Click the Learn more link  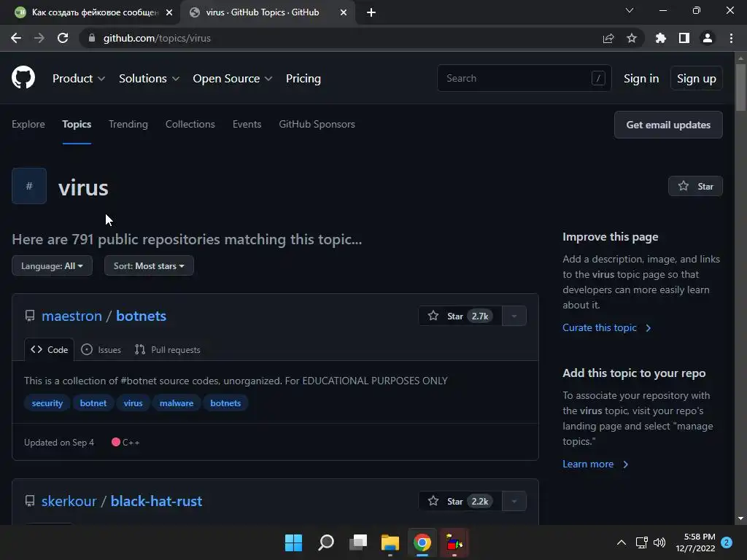pyautogui.click(x=595, y=464)
